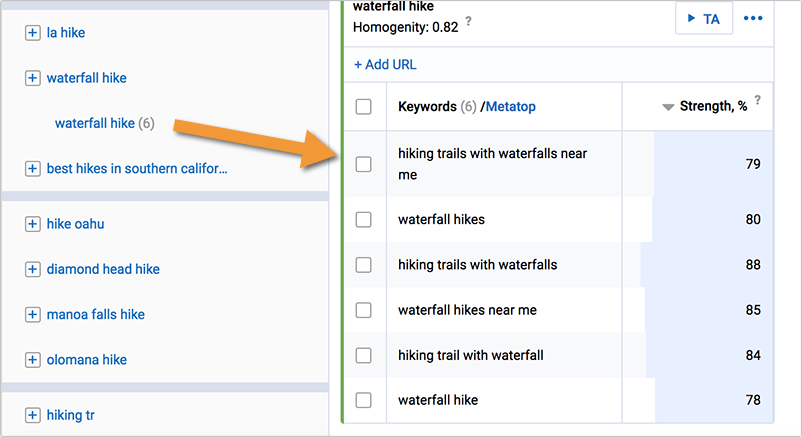Select 'waterfall hike (6)' cluster
The image size is (802, 437).
coord(104,123)
